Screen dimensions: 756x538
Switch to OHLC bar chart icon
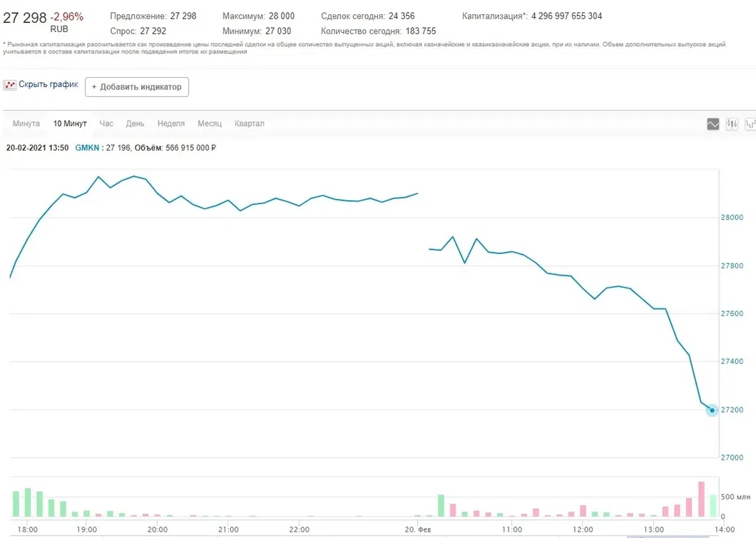coord(750,124)
